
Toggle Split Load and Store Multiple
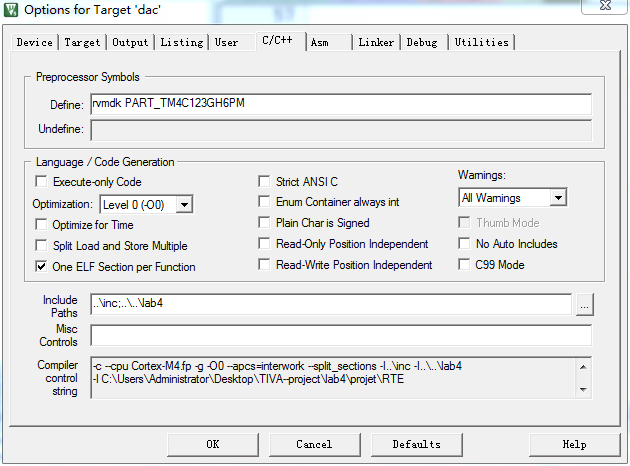tap(41, 245)
